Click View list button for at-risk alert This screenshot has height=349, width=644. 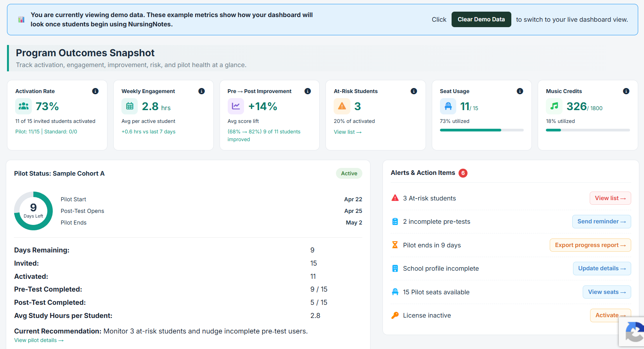[610, 198]
